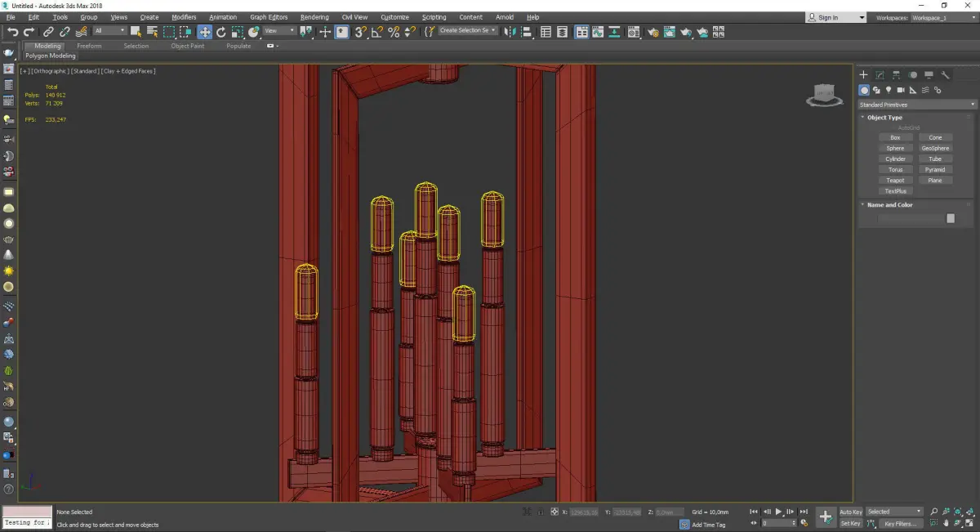Click the Undo arrow icon
Image resolution: width=980 pixels, height=532 pixels.
pos(12,32)
